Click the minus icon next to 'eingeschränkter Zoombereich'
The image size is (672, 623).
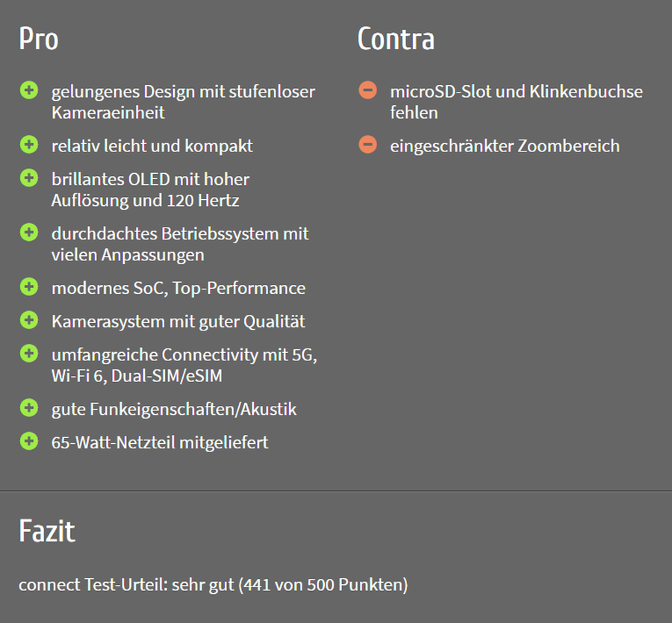point(367,144)
